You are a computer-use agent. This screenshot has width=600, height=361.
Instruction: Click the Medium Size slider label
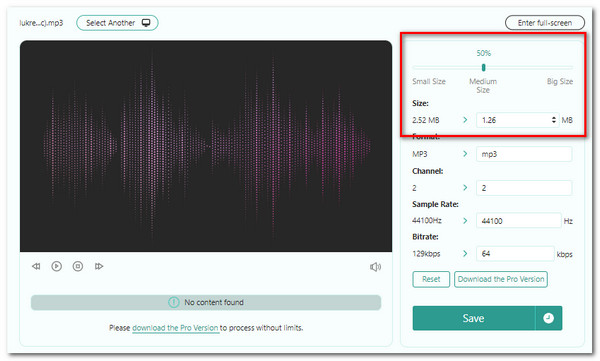point(483,86)
